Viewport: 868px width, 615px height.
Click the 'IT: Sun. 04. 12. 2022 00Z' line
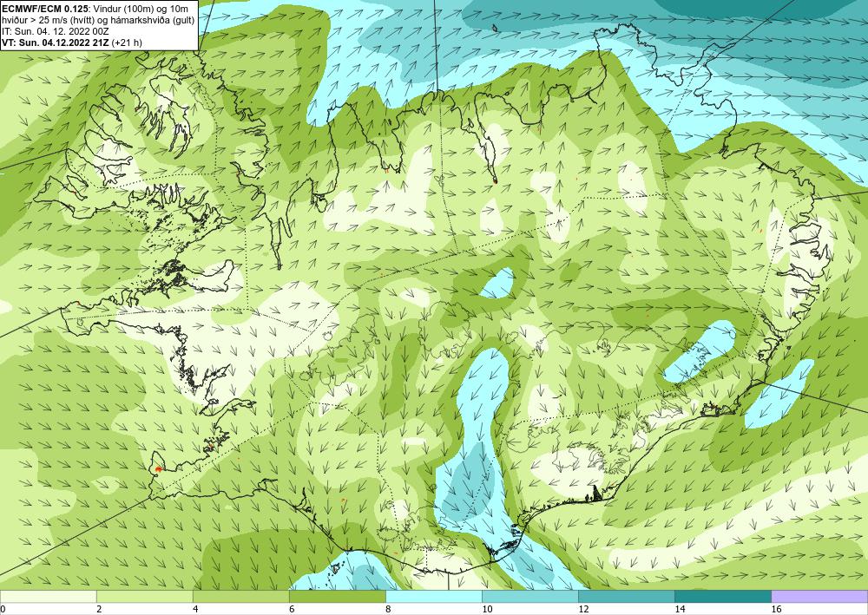tap(55, 31)
